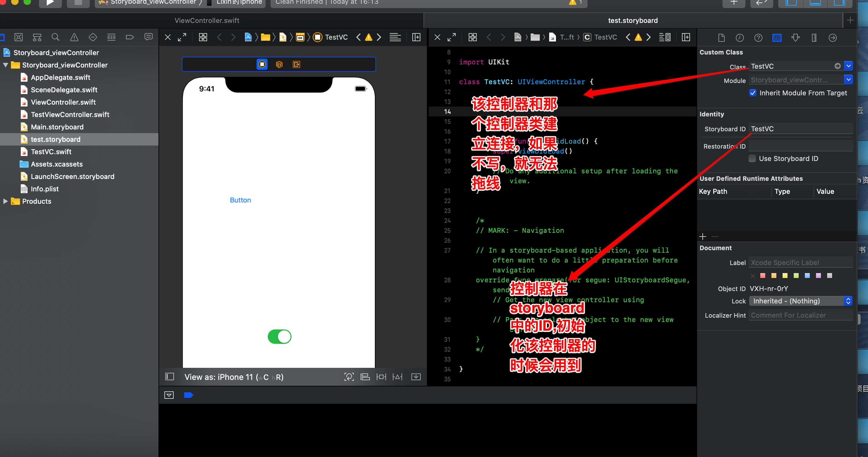Screen dimensions: 868x457
Task: Click View as: iPhone 11 device bar
Action: click(234, 377)
